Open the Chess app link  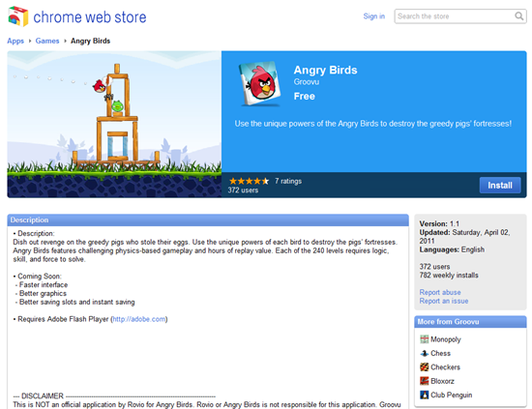pos(440,353)
